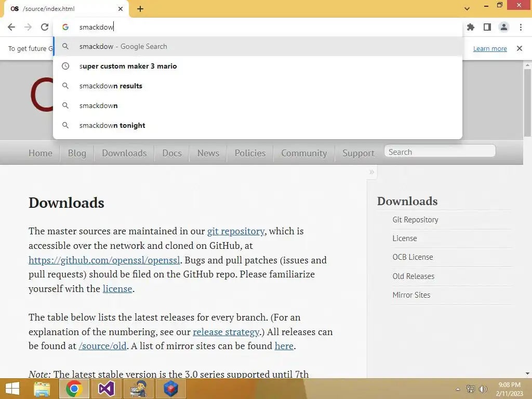This screenshot has width=532, height=399.
Task: Open Git Repository in sidebar
Action: [x=415, y=220]
